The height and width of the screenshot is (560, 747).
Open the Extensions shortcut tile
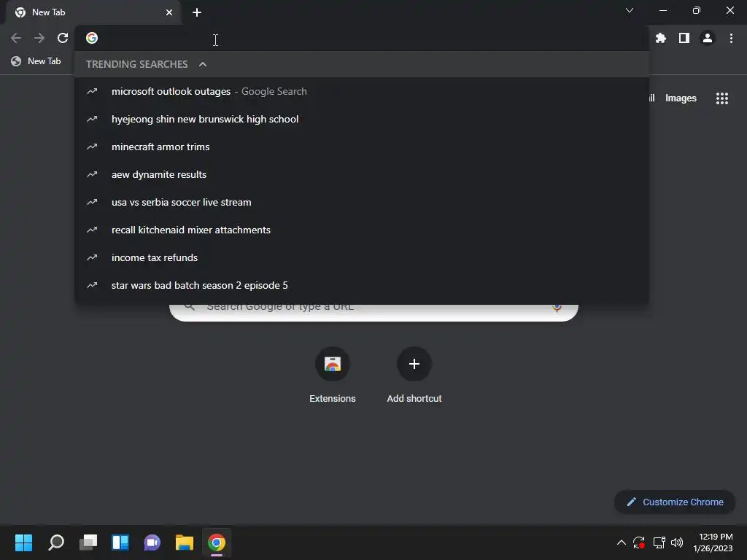[x=333, y=376]
